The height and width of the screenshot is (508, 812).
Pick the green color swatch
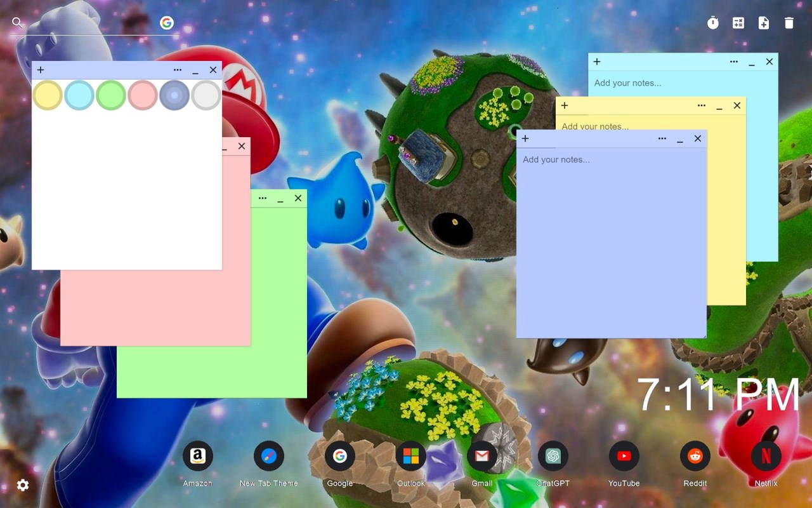click(111, 95)
